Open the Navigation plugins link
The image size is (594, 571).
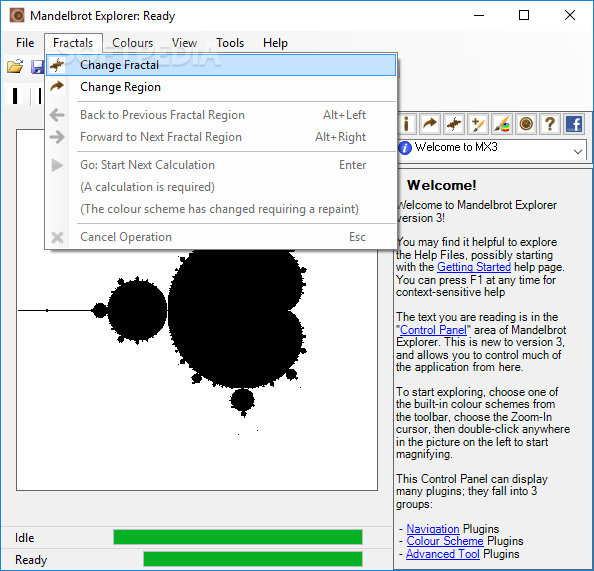pyautogui.click(x=433, y=529)
